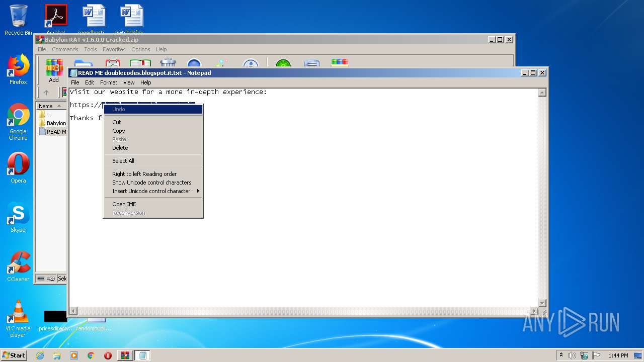Choose Delete from the context menu
Image resolution: width=644 pixels, height=362 pixels.
pos(153,148)
